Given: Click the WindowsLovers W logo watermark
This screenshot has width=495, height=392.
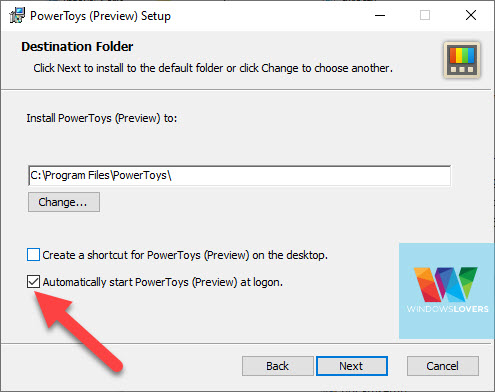Looking at the screenshot, I should pos(446,284).
